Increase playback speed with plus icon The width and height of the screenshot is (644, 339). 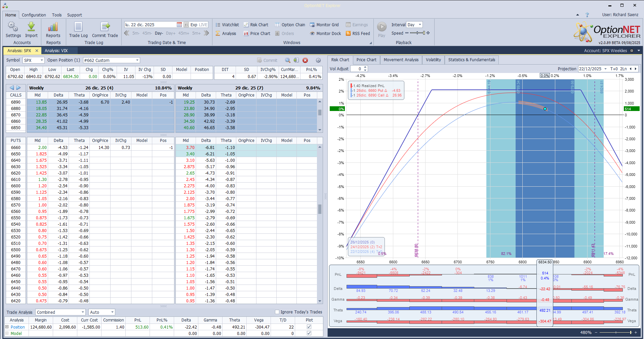point(428,33)
